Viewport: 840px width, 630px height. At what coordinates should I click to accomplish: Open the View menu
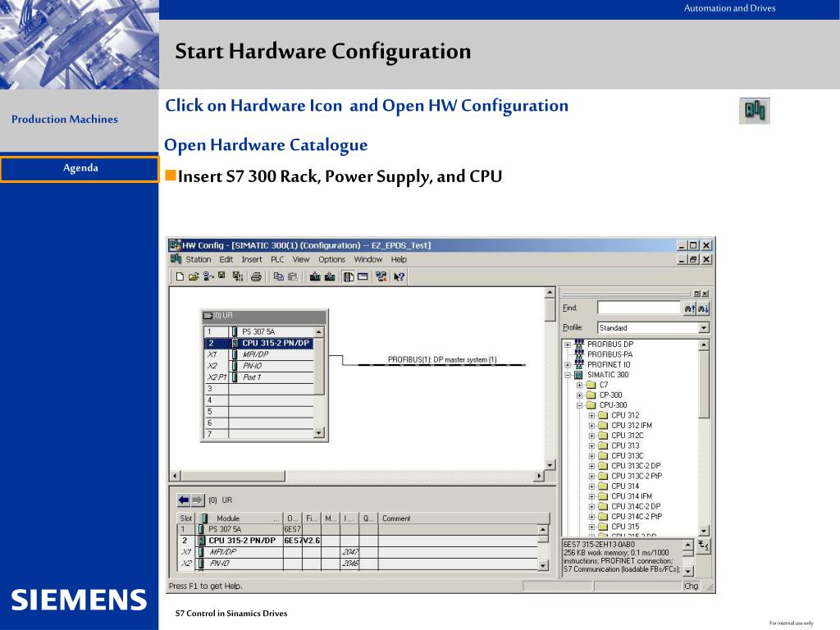tap(300, 259)
